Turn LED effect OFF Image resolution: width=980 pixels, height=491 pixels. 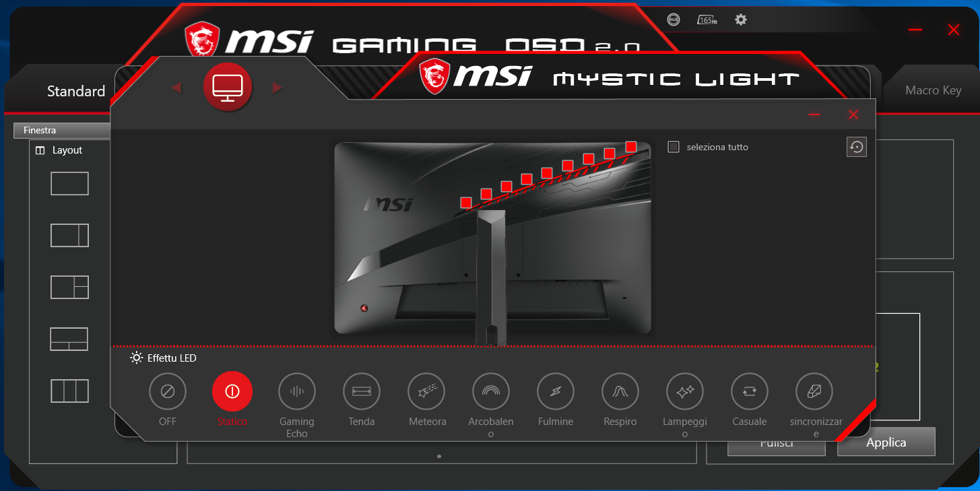click(168, 391)
